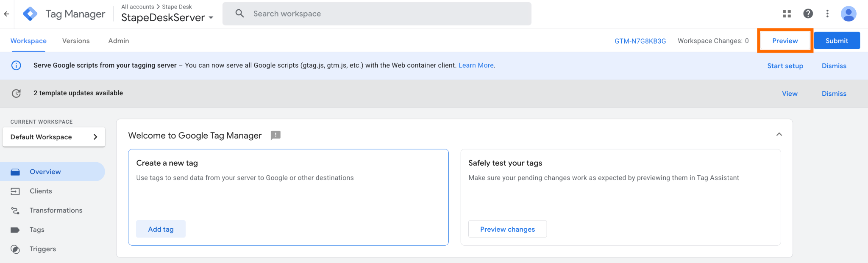Click the search magnifier icon
This screenshot has width=868, height=263.
coord(239,14)
